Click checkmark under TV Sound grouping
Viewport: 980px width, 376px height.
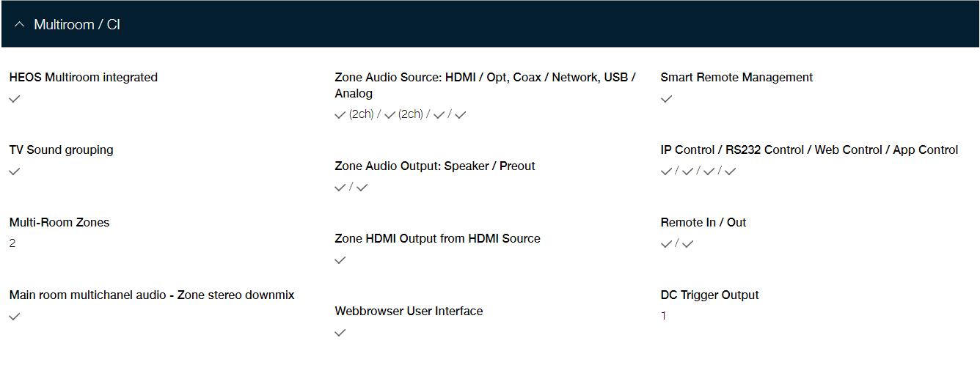tap(15, 172)
